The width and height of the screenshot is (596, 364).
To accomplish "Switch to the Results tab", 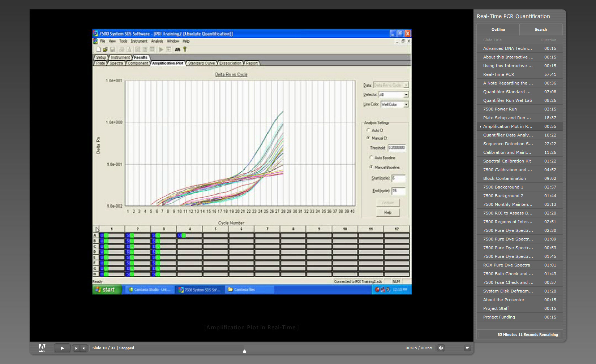I will coord(140,57).
